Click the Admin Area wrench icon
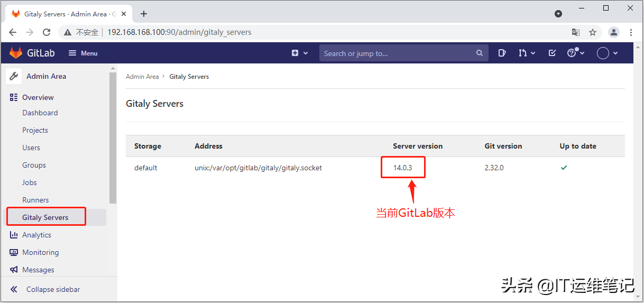This screenshot has width=644, height=303. 14,76
